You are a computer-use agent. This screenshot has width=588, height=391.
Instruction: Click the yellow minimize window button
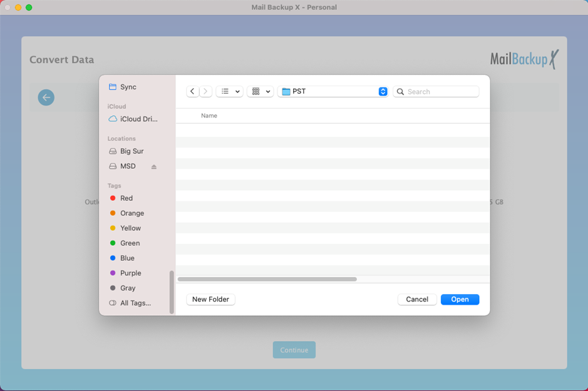point(18,8)
